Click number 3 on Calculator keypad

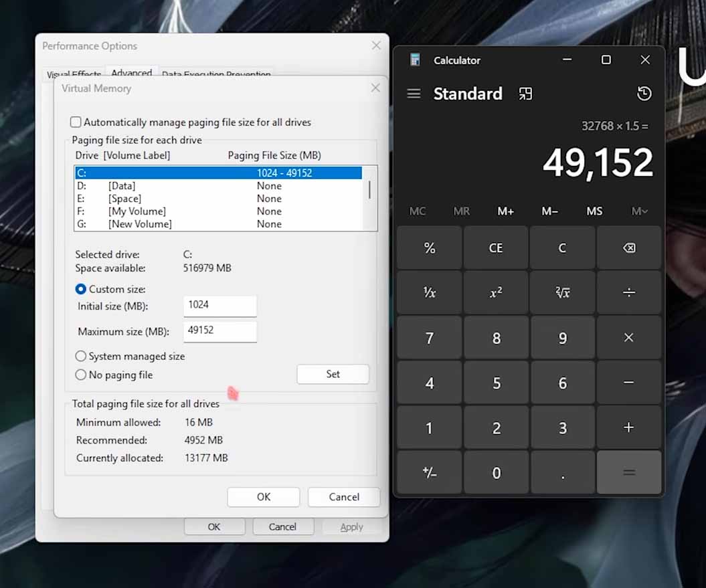coord(562,427)
